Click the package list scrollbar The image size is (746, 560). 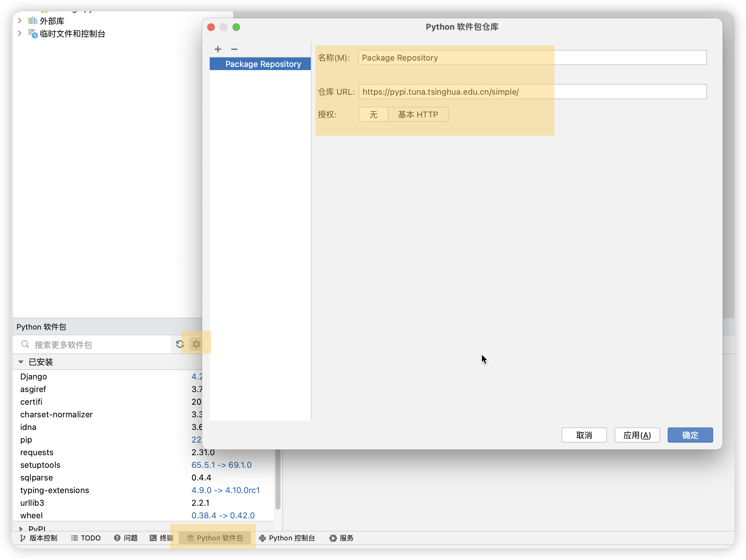click(x=278, y=479)
